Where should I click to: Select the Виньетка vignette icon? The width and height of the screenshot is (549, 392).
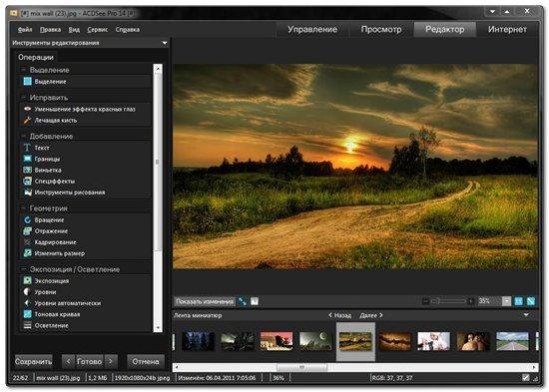[27, 170]
